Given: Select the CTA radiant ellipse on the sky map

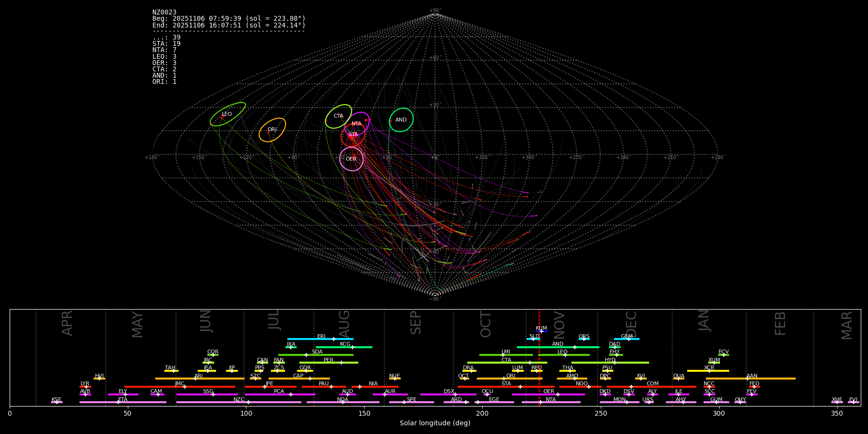Looking at the screenshot, I should tap(339, 116).
